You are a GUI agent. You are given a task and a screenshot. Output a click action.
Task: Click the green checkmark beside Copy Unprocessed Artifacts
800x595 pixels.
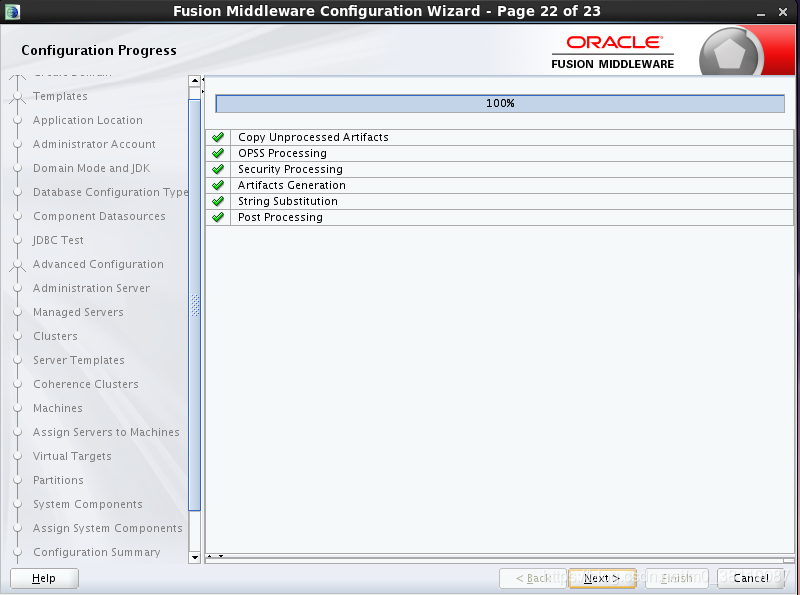(x=218, y=137)
